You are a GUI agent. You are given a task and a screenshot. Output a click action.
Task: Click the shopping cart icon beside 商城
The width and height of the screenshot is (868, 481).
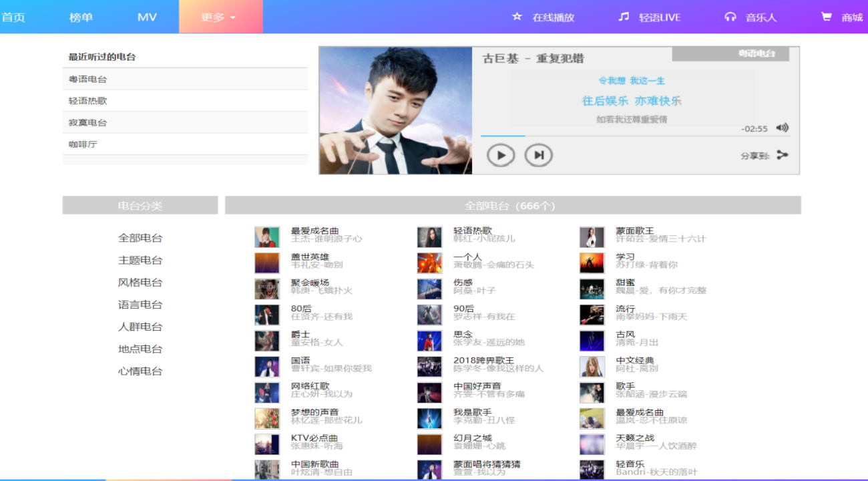[827, 17]
